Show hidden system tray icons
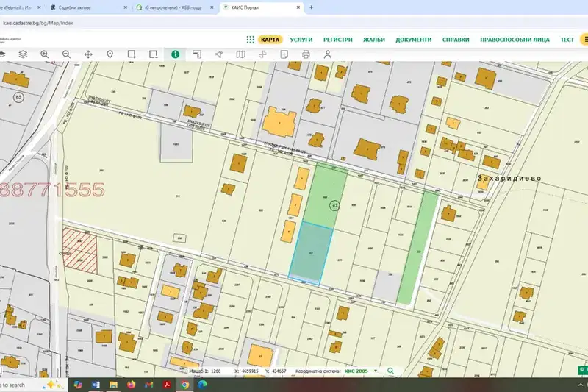 [x=581, y=385]
